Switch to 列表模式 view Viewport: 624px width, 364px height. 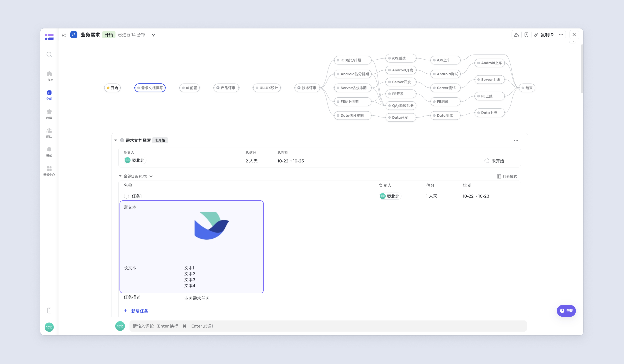(x=507, y=176)
